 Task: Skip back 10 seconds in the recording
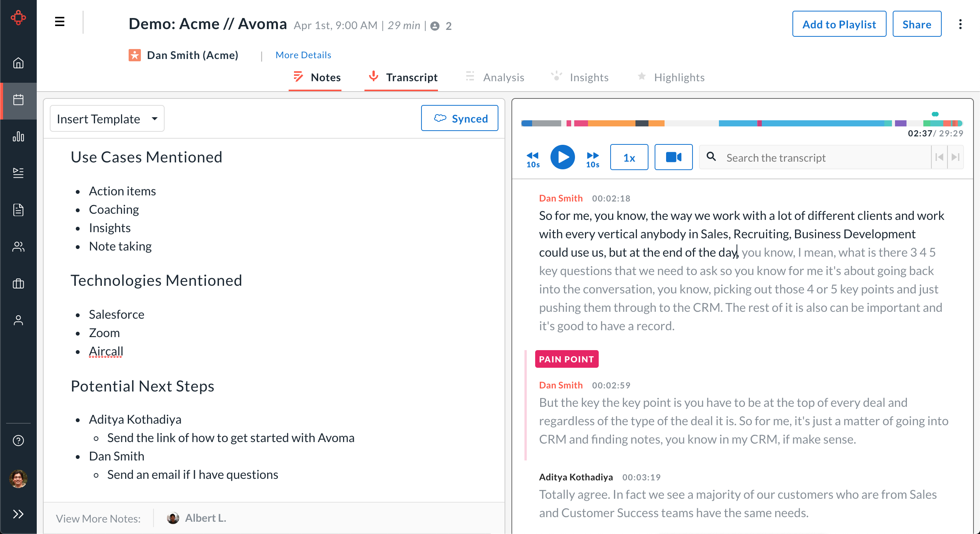click(x=532, y=157)
